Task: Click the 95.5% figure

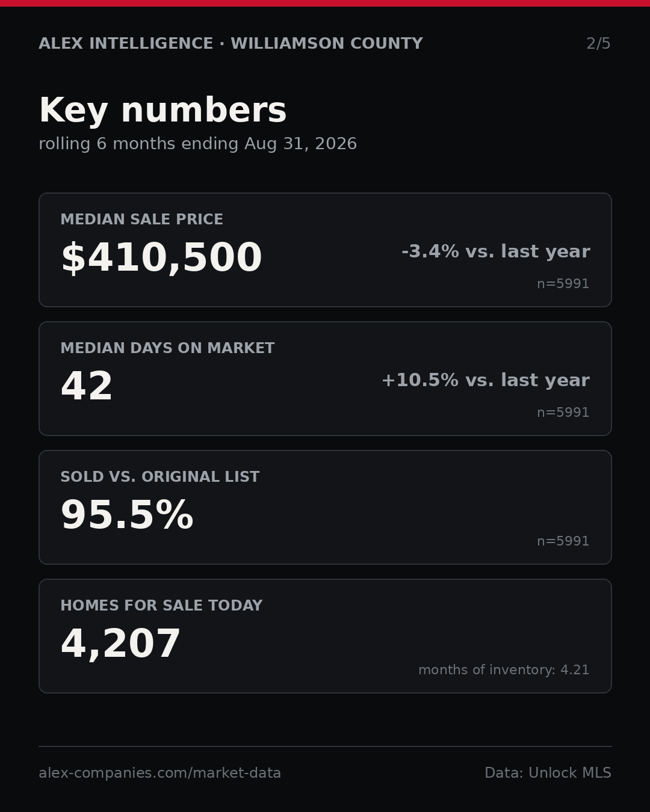Action: (127, 515)
